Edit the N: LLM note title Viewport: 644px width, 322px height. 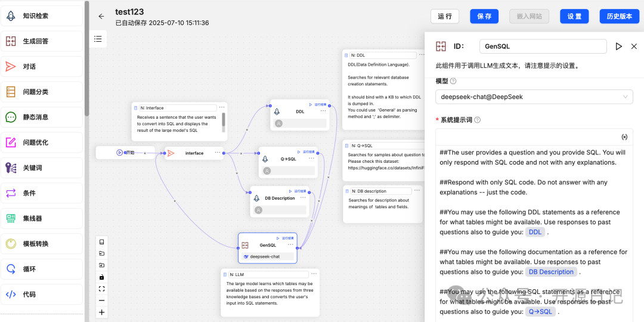click(268, 274)
